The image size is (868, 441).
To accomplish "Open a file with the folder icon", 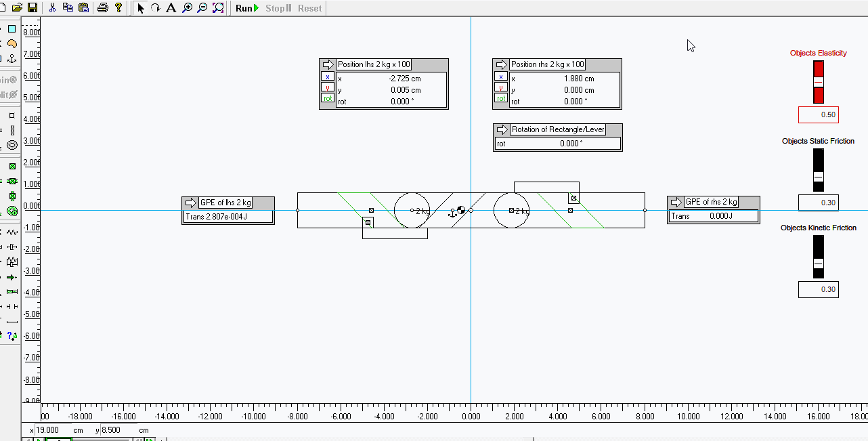I will pyautogui.click(x=18, y=8).
